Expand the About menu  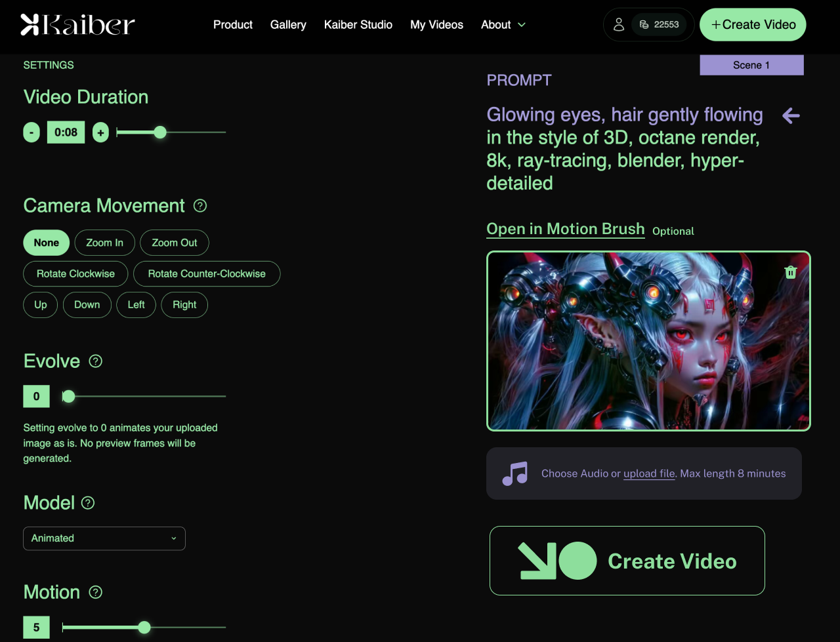503,25
